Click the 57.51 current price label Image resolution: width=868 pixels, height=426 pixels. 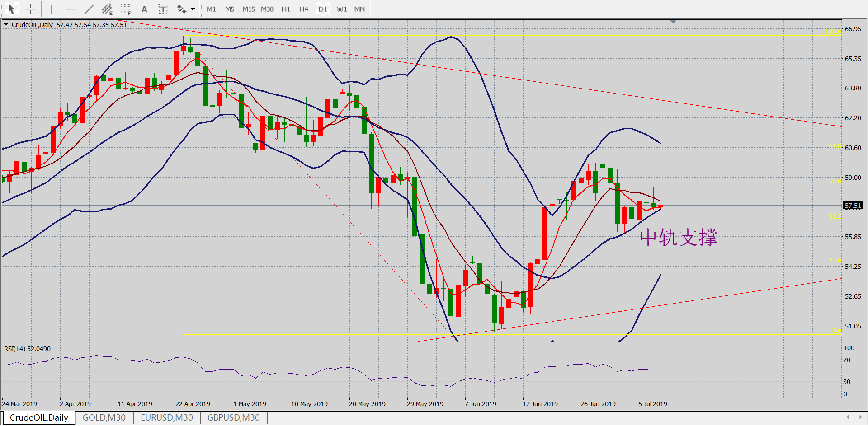click(x=853, y=206)
